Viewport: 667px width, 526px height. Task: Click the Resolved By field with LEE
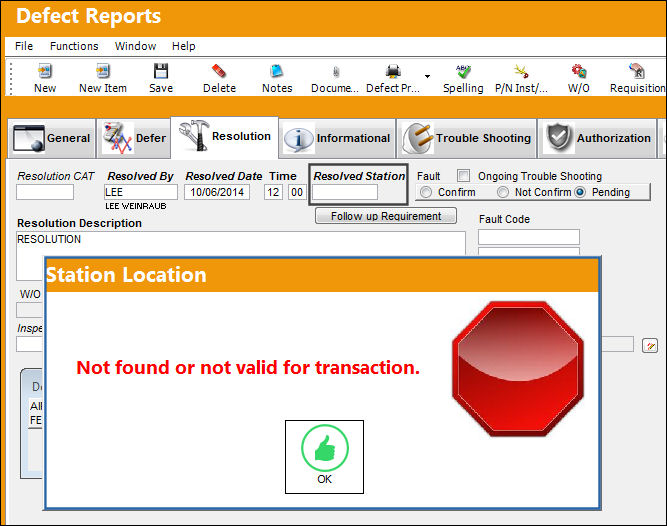[141, 192]
